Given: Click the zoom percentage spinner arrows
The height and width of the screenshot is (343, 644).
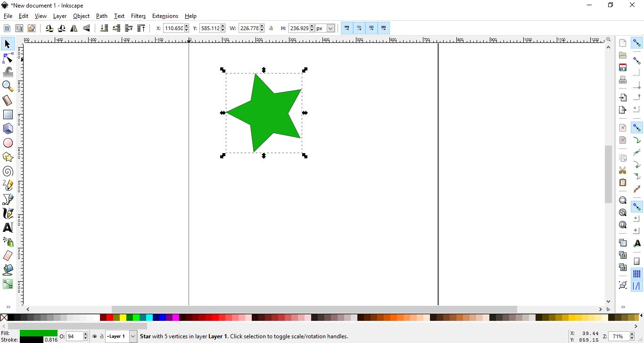Looking at the screenshot, I should tap(632, 336).
